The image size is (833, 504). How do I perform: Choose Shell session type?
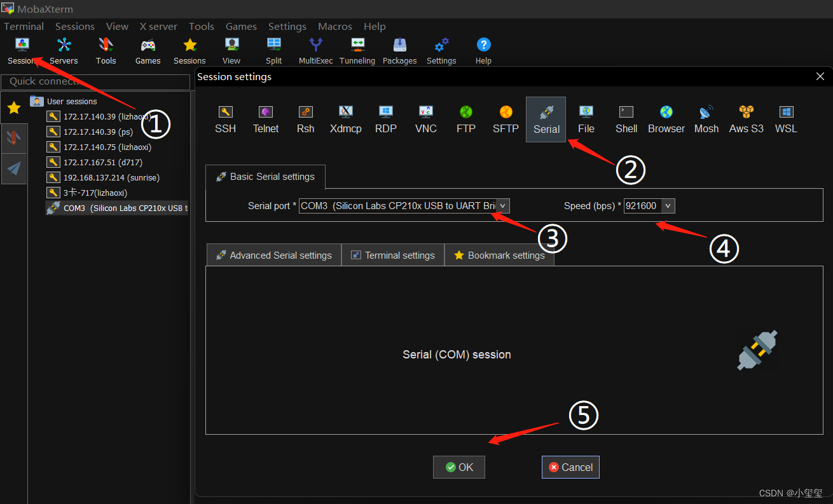(626, 119)
